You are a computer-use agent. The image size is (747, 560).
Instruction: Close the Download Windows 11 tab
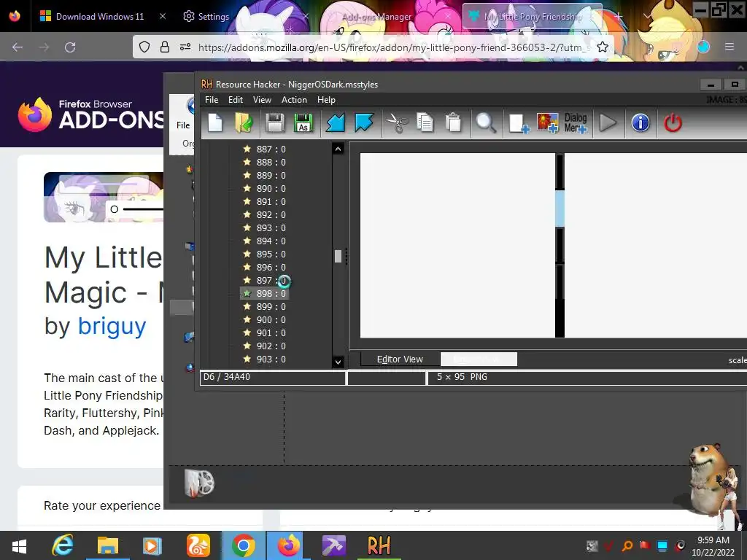click(x=163, y=16)
